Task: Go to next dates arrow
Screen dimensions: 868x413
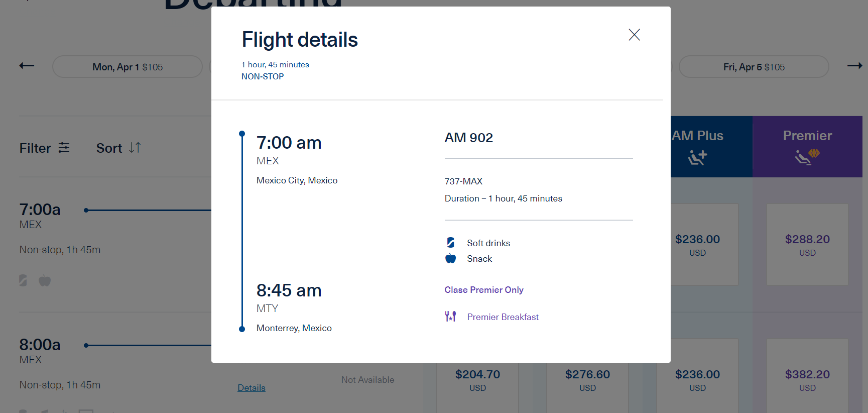Action: click(x=854, y=66)
